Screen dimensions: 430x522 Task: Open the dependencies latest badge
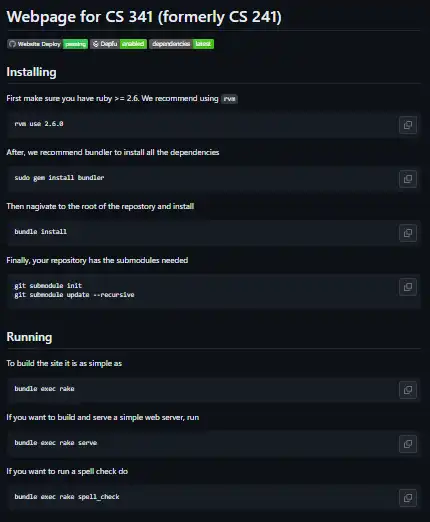[181, 44]
